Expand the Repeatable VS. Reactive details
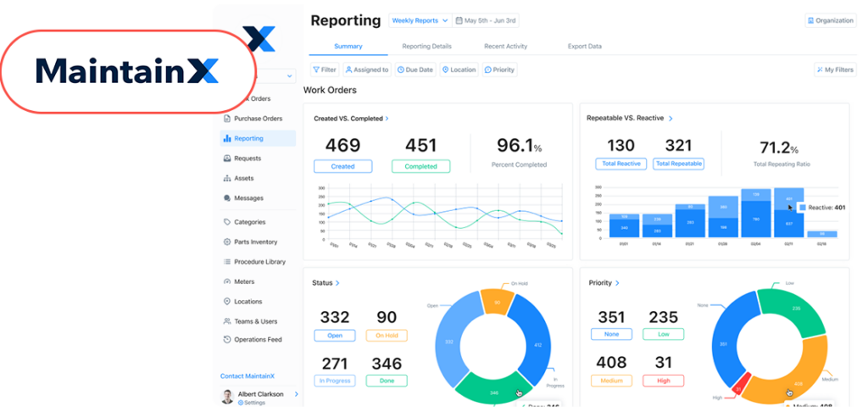The width and height of the screenshot is (868, 412). coord(670,119)
